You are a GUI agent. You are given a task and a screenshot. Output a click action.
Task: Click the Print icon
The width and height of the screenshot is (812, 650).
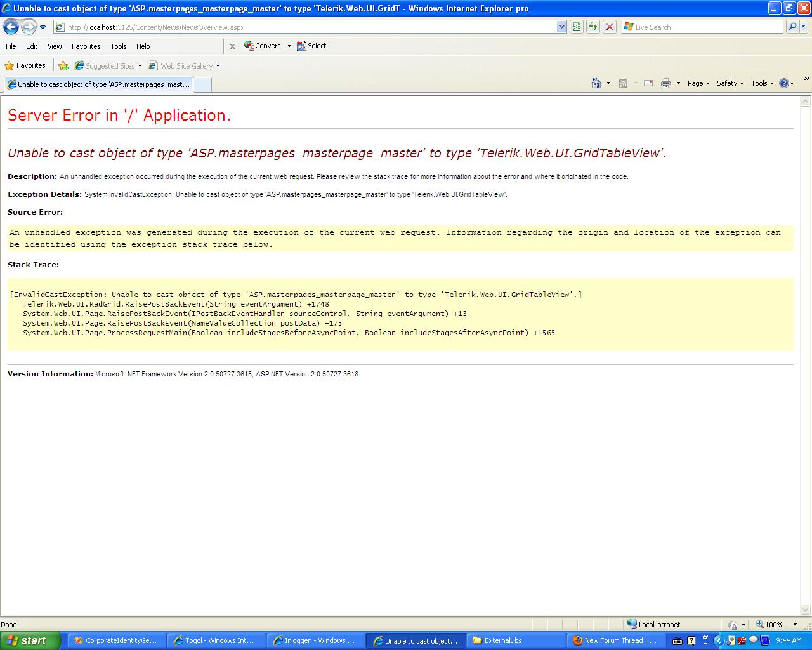click(666, 83)
